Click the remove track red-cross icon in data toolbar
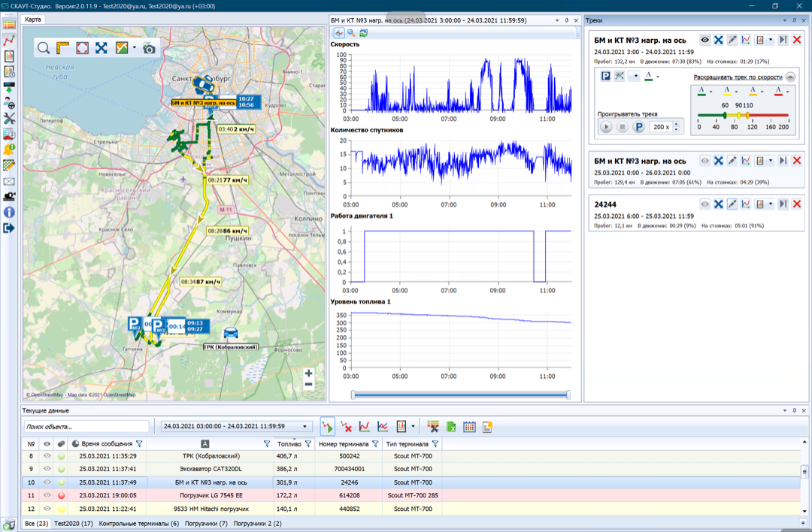The height and width of the screenshot is (532, 812). pos(346,427)
